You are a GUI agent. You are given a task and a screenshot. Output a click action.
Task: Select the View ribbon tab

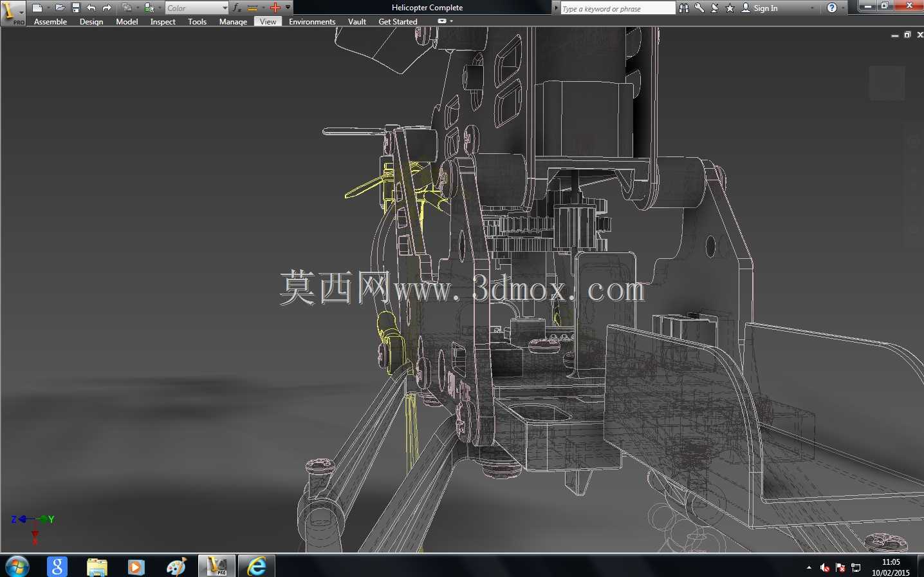pyautogui.click(x=268, y=22)
